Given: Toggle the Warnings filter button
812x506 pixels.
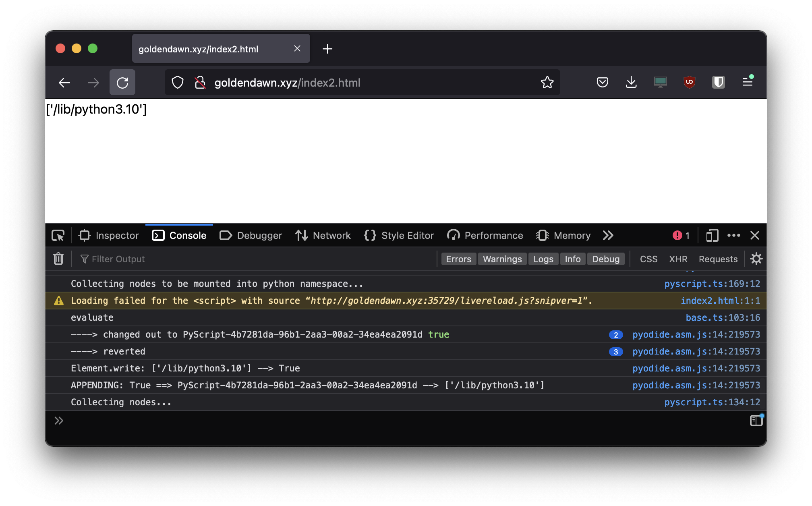Looking at the screenshot, I should tap(501, 259).
